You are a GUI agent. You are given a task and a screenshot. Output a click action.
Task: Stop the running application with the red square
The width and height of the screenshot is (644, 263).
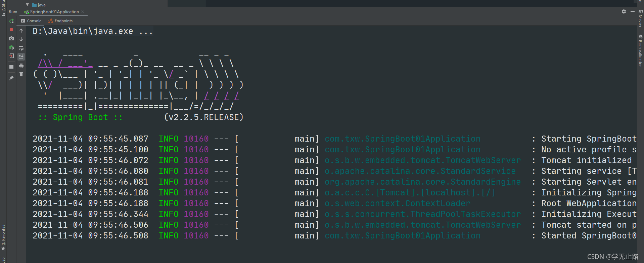tap(11, 30)
